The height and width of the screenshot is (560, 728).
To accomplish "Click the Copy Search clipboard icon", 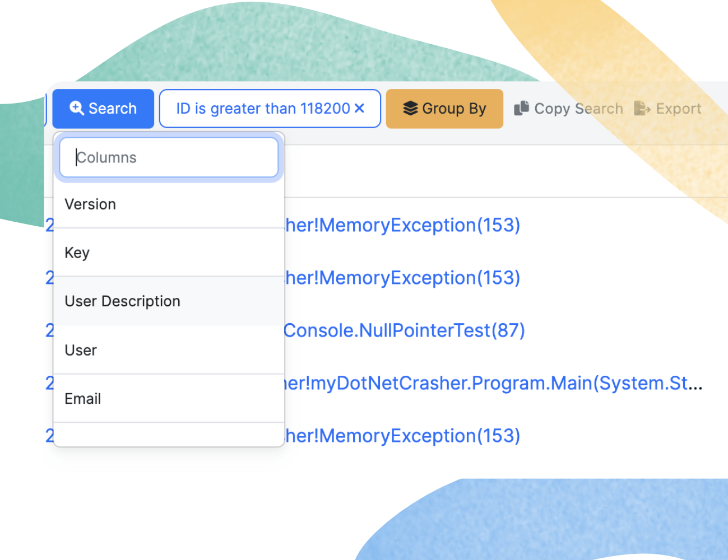I will pyautogui.click(x=522, y=108).
